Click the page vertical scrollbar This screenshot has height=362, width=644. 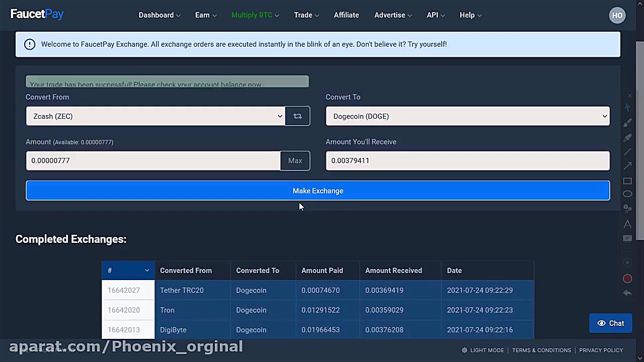639,141
